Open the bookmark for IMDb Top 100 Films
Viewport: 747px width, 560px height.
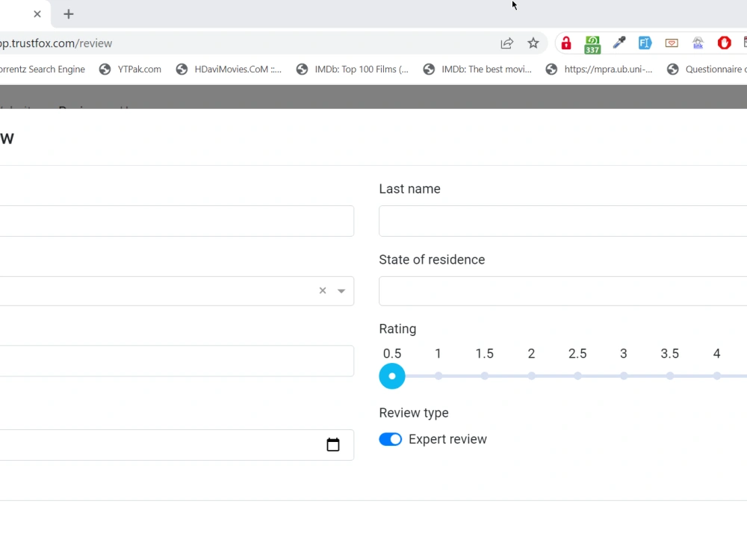pyautogui.click(x=353, y=69)
